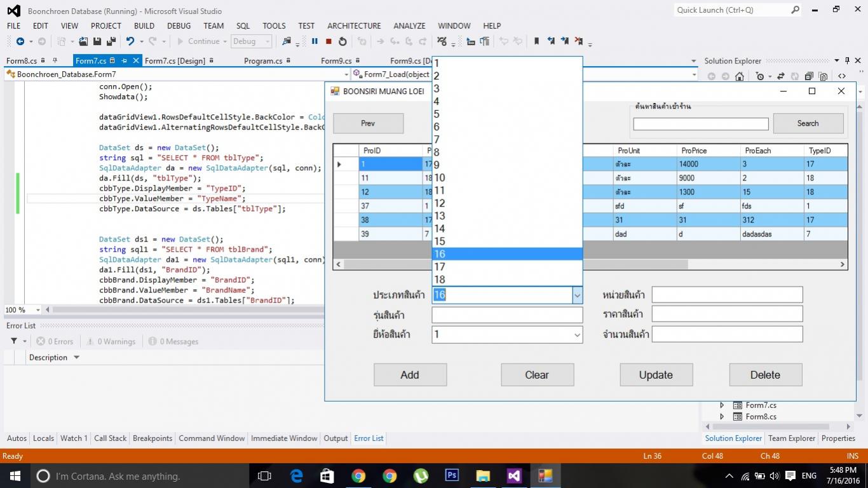
Task: Open Windows Store from the taskbar
Action: point(327,476)
